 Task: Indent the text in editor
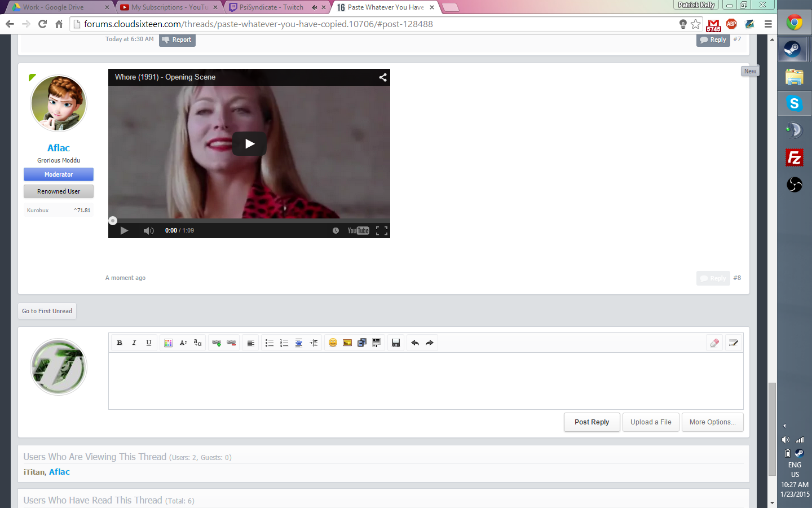[x=314, y=343]
